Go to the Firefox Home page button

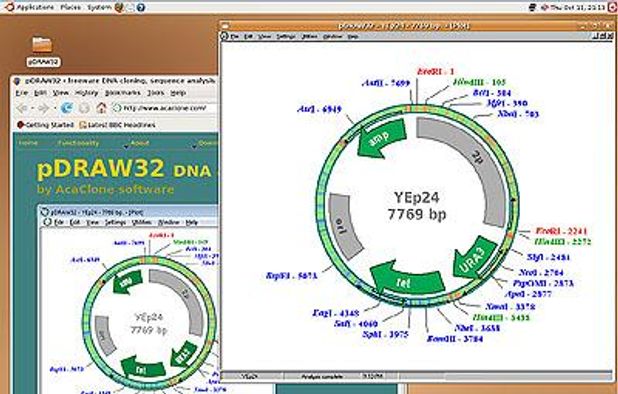(102, 108)
